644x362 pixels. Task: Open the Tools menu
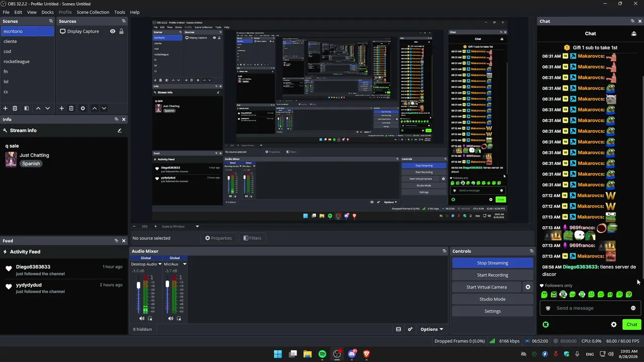point(120,12)
